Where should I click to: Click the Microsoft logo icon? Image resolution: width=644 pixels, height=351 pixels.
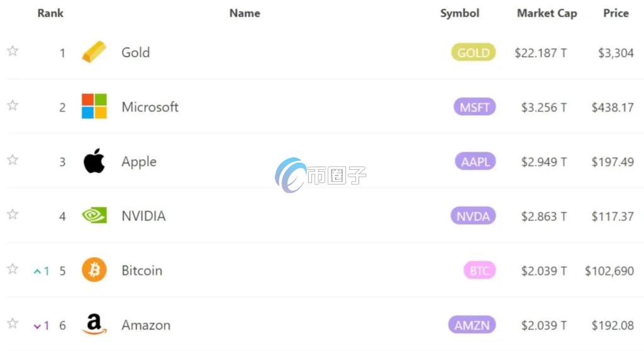pos(94,106)
